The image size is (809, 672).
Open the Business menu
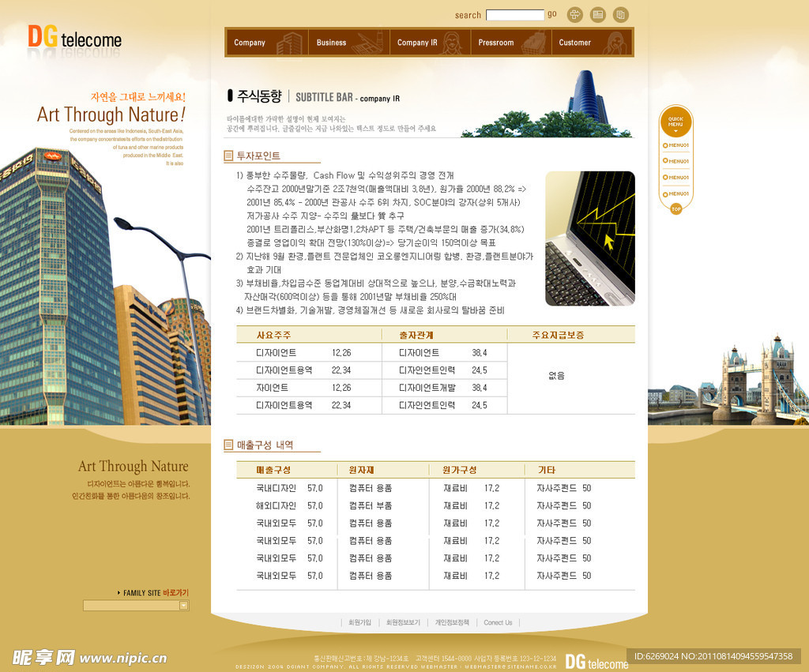[332, 43]
